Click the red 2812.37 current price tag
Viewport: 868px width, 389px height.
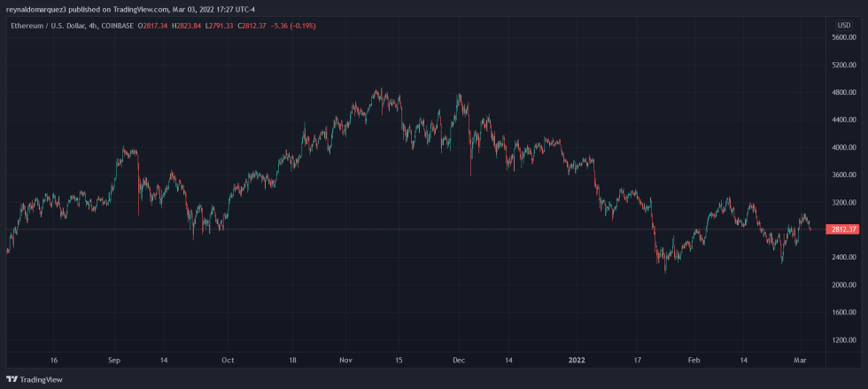842,230
